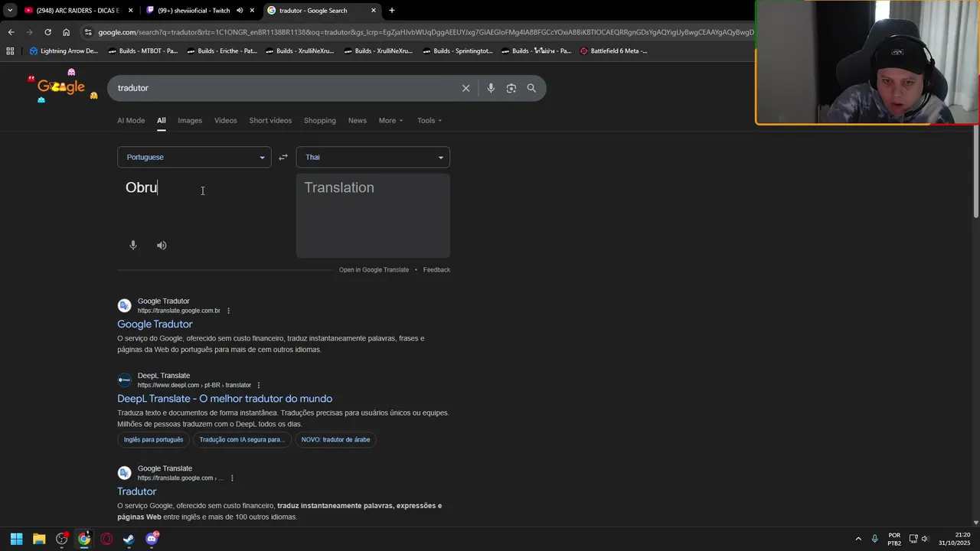Click the magnifying glass search button
The width and height of the screenshot is (980, 551).
(x=531, y=88)
